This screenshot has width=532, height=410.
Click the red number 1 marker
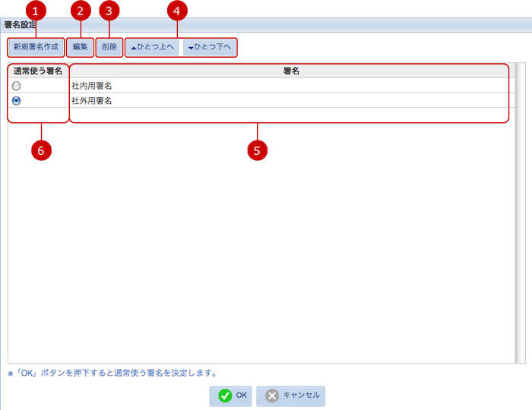[35, 11]
